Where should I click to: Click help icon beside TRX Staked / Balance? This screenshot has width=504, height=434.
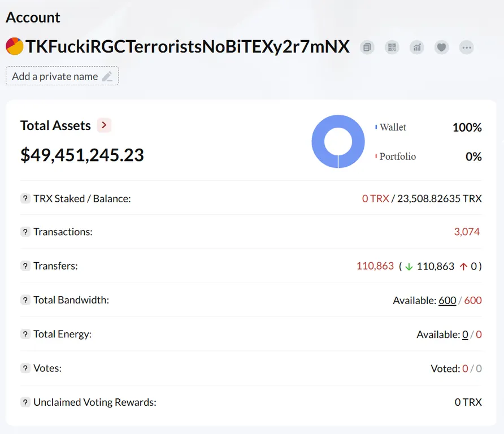[x=25, y=198]
